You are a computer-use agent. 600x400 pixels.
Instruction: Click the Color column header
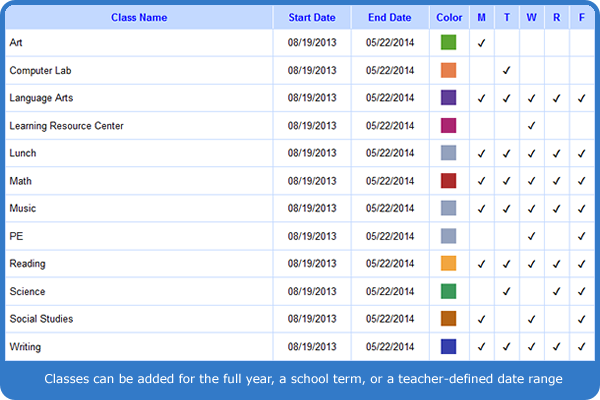click(449, 18)
